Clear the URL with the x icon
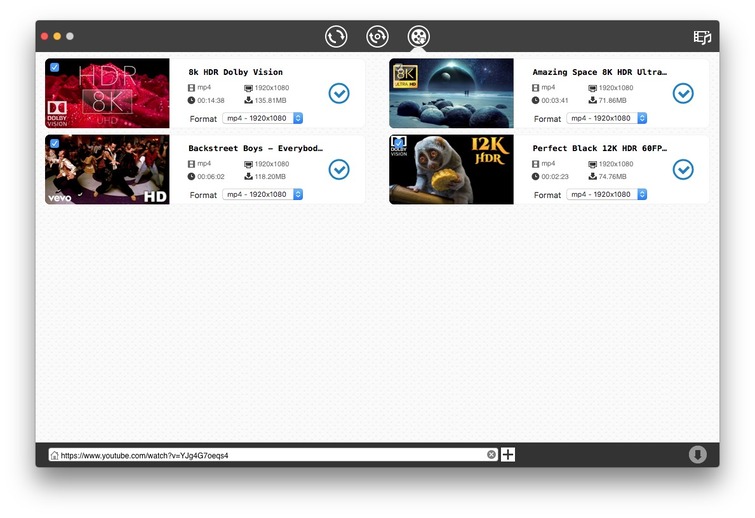Image resolution: width=755 pixels, height=518 pixels. coord(491,455)
